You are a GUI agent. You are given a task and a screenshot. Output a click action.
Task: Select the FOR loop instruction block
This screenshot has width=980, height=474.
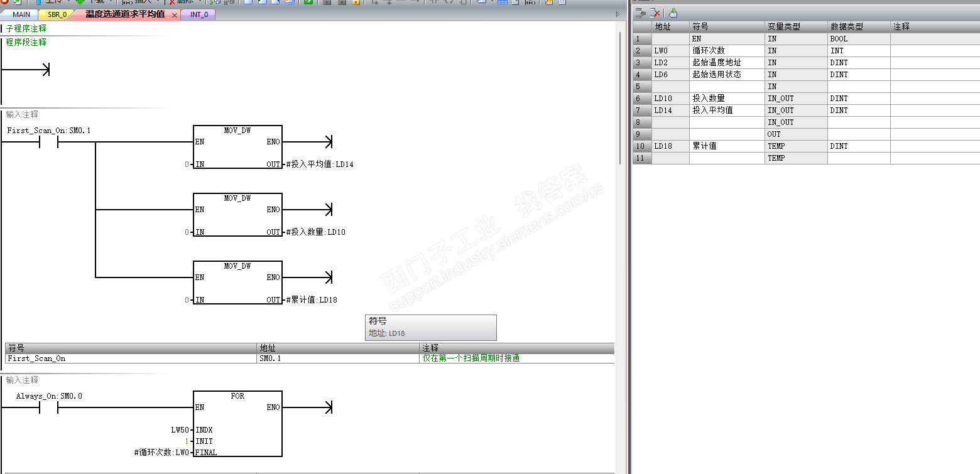point(238,424)
